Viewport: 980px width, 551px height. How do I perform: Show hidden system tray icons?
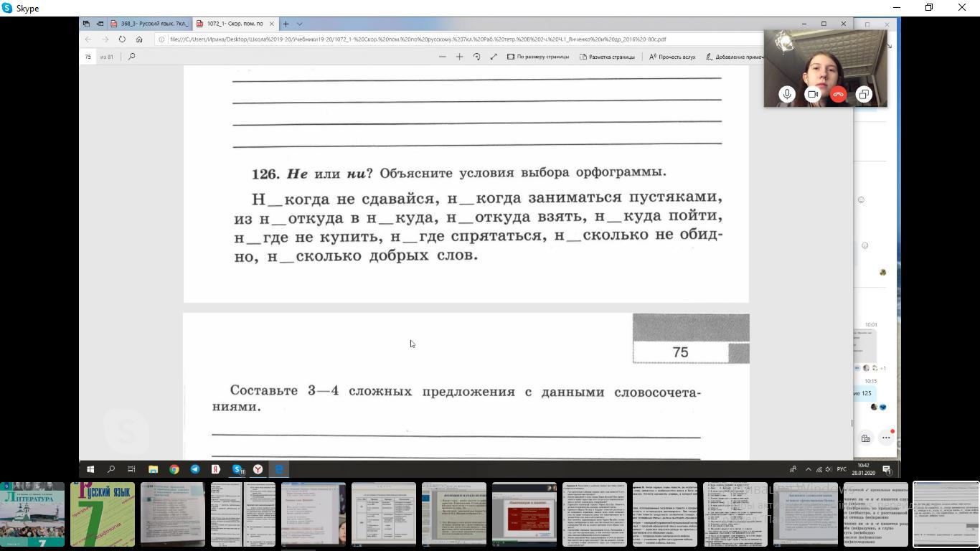[808, 469]
